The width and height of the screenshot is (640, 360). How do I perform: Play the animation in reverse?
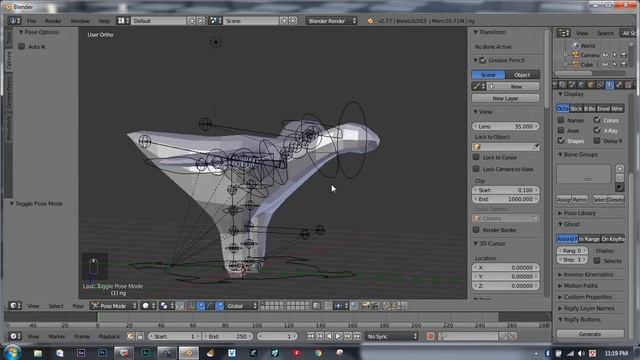click(329, 336)
